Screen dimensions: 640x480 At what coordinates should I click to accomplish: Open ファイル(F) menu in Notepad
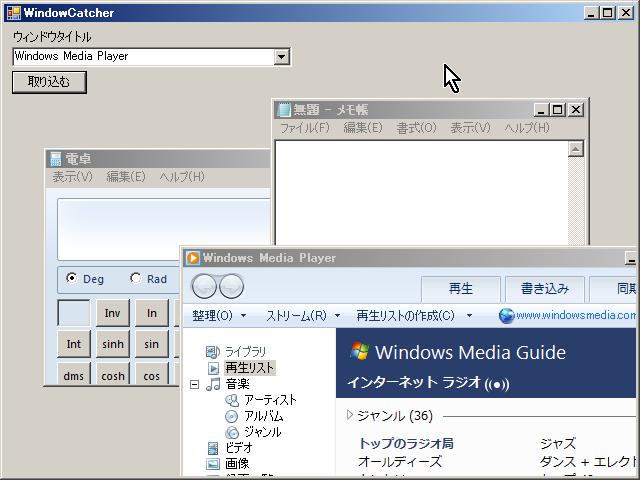(305, 128)
